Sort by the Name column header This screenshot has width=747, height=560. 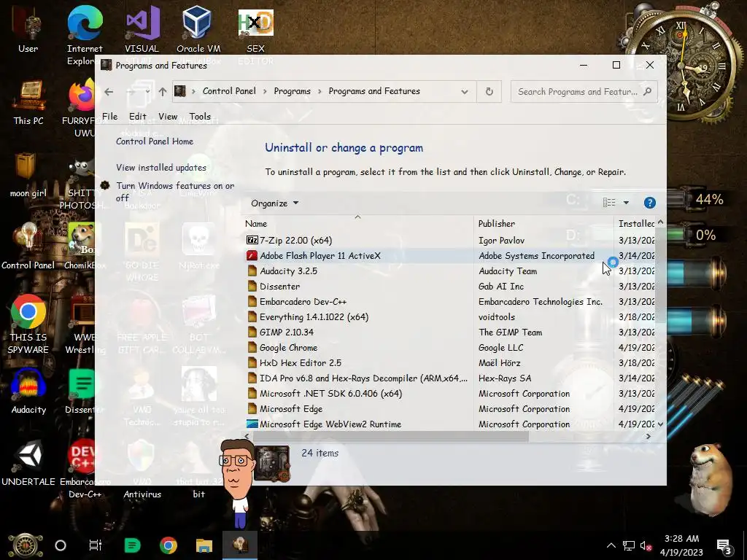point(357,223)
